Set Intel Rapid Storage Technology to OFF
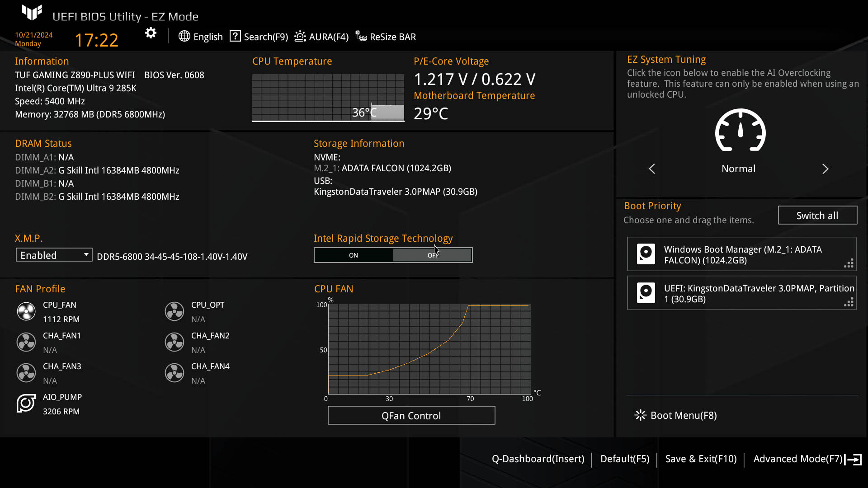 click(x=433, y=255)
